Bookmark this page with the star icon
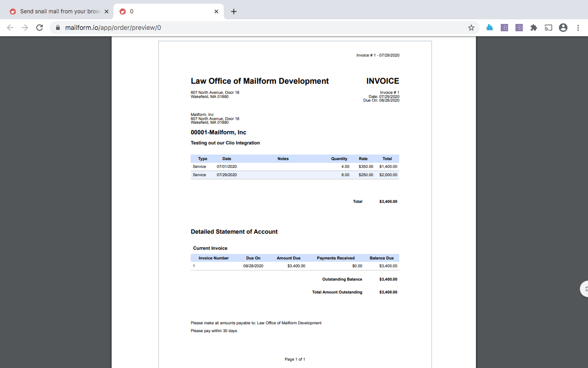 (471, 28)
